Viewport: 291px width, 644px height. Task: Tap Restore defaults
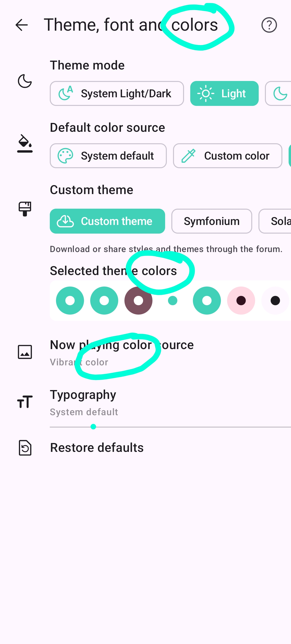coord(97,448)
